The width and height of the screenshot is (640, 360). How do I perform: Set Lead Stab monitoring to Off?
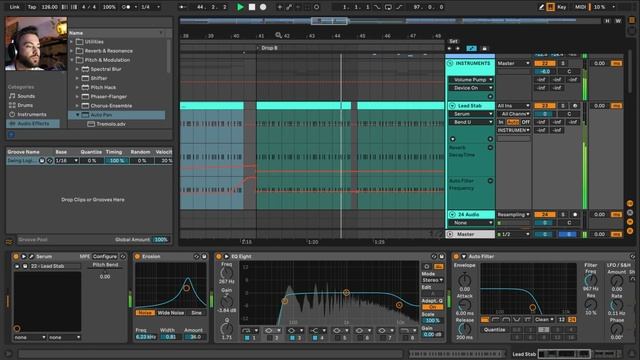[526, 122]
